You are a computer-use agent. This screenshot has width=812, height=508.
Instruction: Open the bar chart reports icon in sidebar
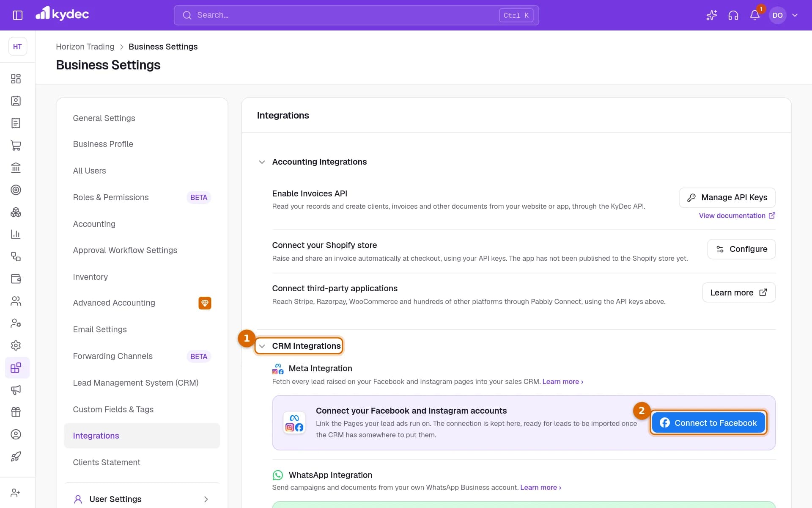click(16, 235)
